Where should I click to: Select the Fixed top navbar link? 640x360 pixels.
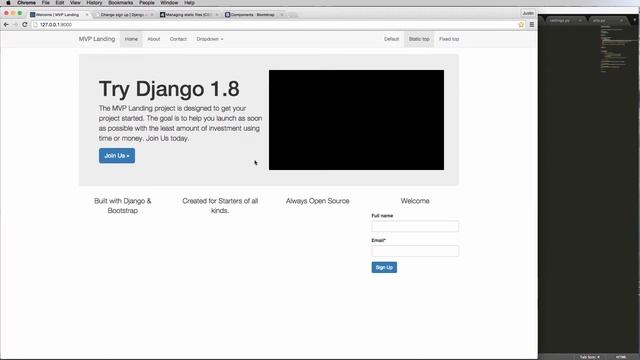[449, 39]
